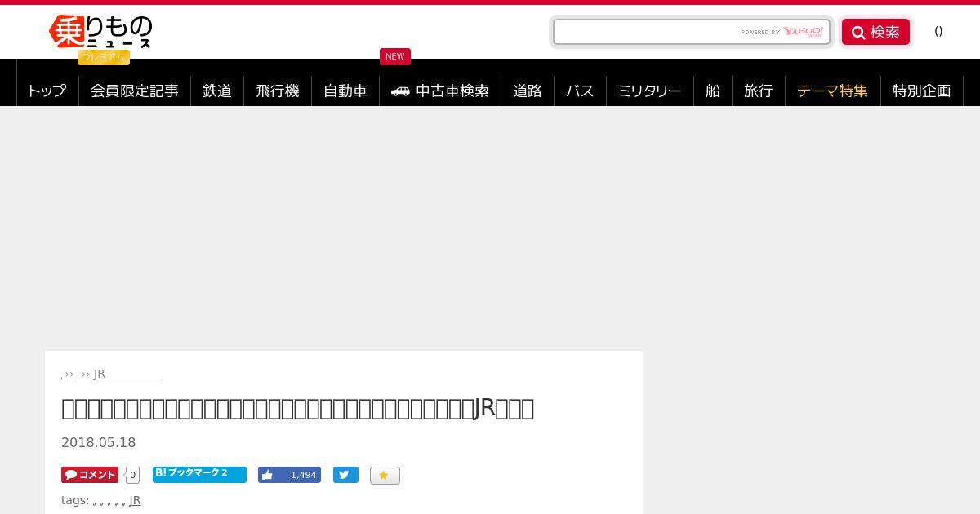Viewport: 980px width, 514px height.
Task: Select the 自動車 category in navigation
Action: tap(345, 91)
